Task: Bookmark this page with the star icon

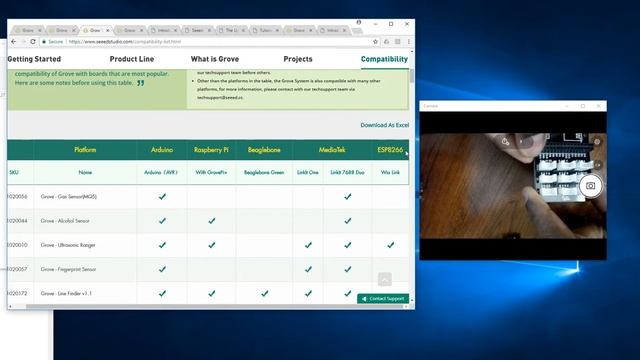Action: click(375, 42)
